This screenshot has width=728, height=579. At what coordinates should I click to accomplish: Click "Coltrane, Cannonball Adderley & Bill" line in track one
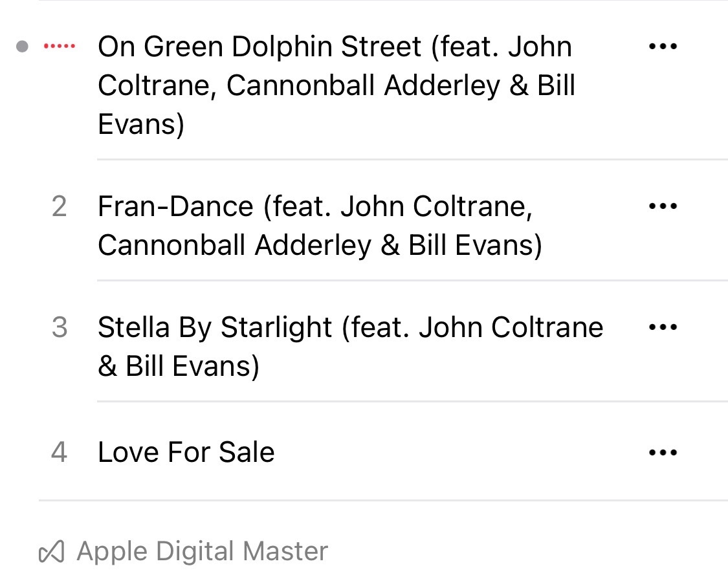pos(336,86)
